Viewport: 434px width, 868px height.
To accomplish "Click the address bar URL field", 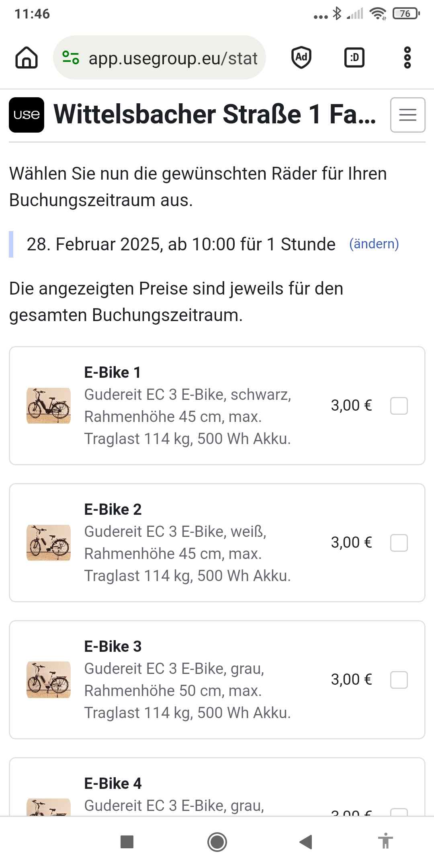I will 173,59.
